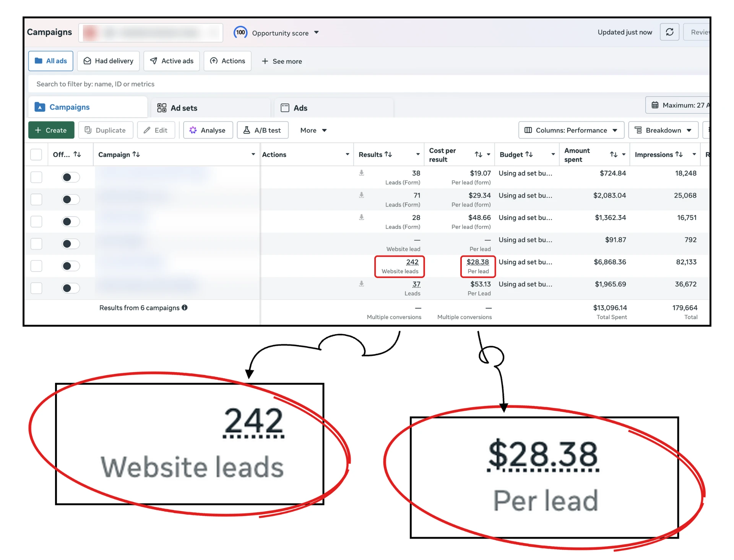Click the green Create button
The image size is (734, 560).
pyautogui.click(x=51, y=130)
